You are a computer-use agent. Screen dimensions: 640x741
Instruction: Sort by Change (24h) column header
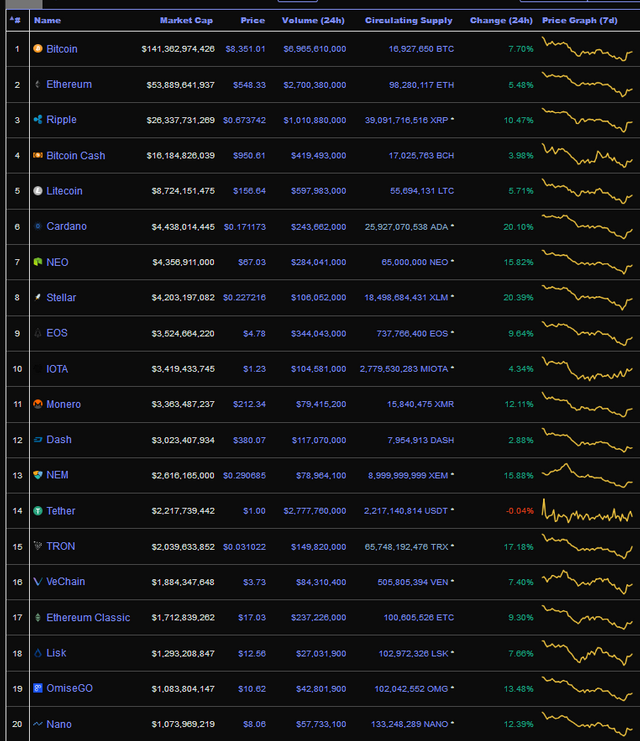(501, 20)
